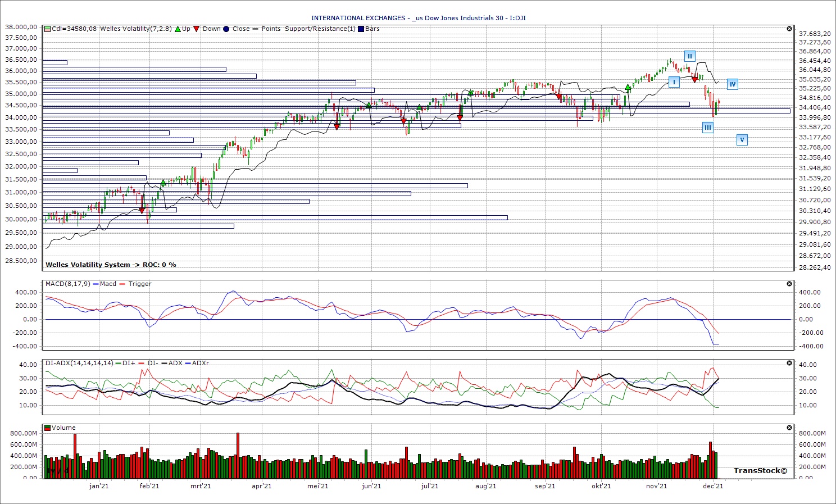
Task: Select the wave label II
Action: coord(690,56)
